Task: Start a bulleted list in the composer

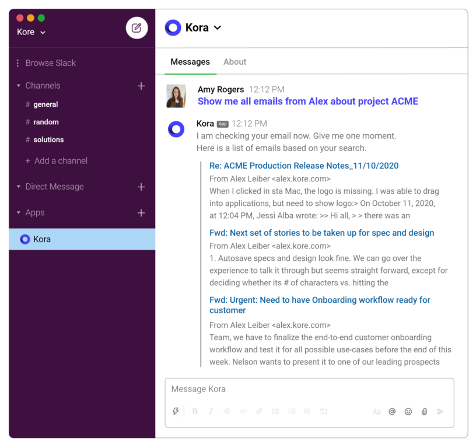Action: point(292,411)
